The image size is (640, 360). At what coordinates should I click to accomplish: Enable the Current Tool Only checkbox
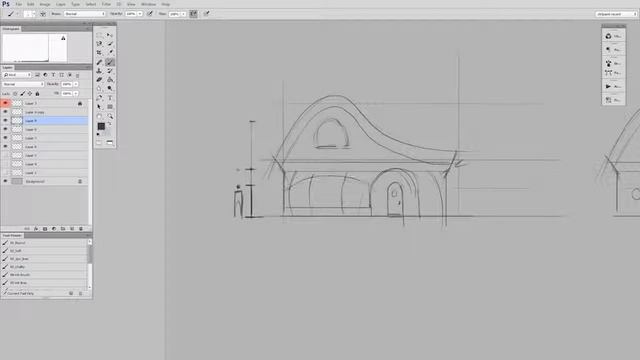(x=5, y=293)
